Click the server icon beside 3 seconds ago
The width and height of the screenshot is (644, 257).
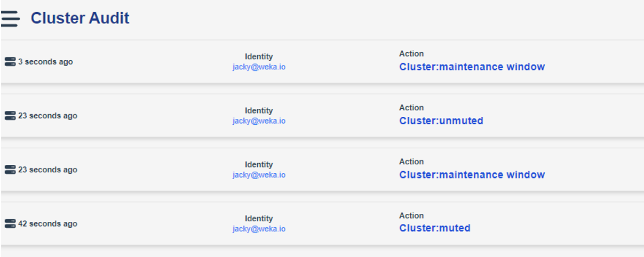[10, 62]
